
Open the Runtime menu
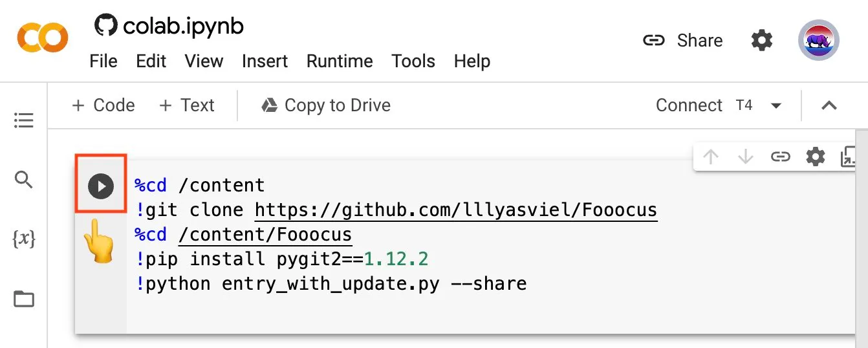[x=340, y=61]
